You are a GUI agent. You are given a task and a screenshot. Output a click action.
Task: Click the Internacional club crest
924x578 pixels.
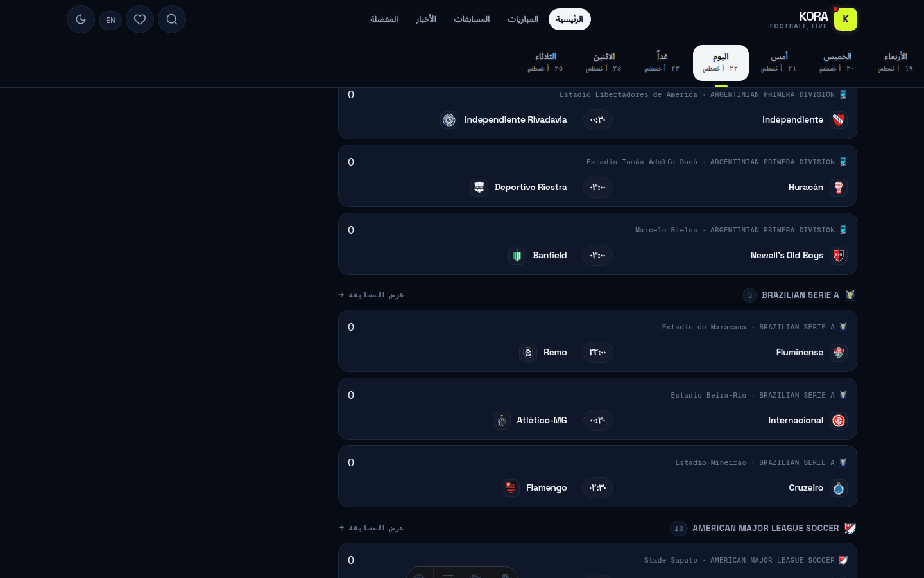pyautogui.click(x=839, y=421)
